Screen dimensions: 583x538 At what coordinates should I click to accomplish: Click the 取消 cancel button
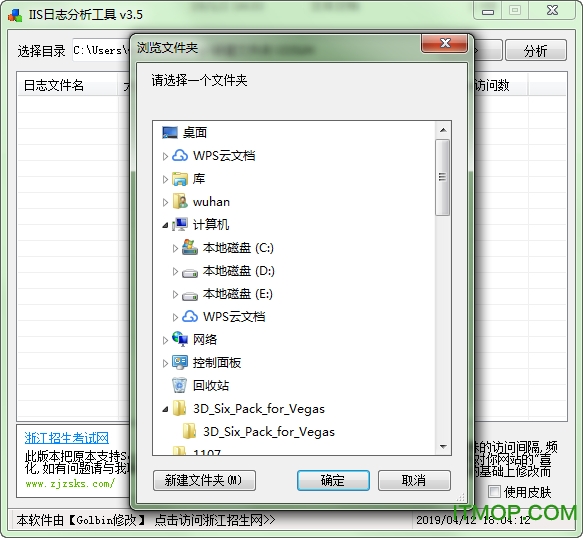(414, 480)
